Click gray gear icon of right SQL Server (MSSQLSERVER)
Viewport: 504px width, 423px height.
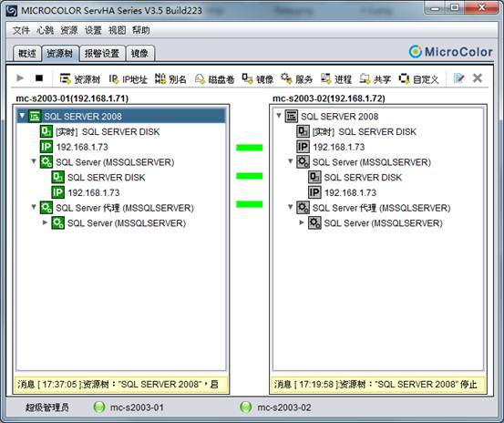point(303,162)
